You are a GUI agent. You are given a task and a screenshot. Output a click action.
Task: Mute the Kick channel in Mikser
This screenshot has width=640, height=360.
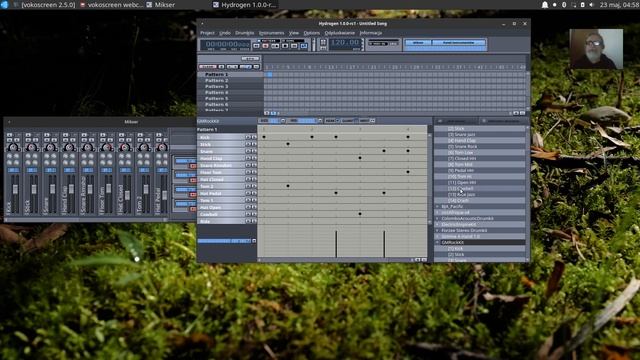click(10, 140)
